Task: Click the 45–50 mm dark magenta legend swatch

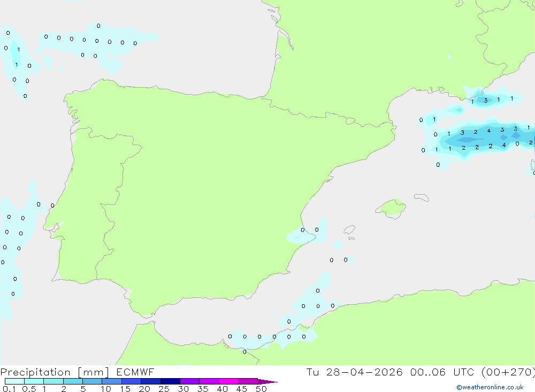Action: click(248, 381)
